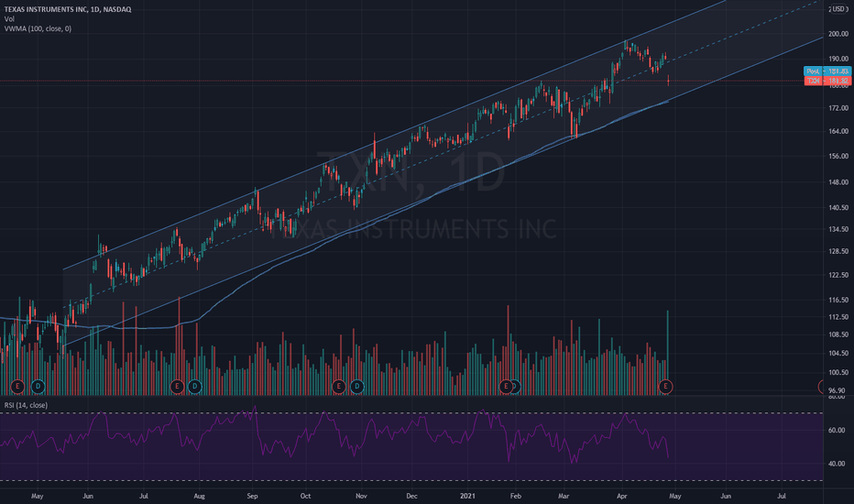Click the 200.00 price axis label
854x504 pixels.
pos(838,34)
